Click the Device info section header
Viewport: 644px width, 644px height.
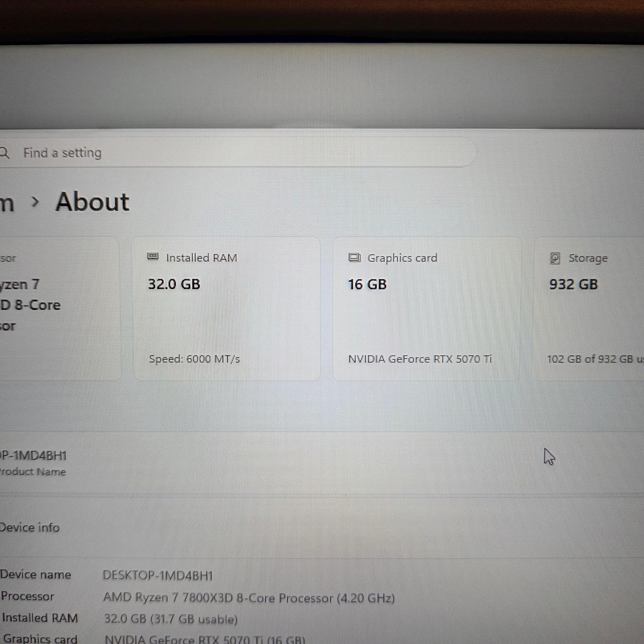[x=30, y=528]
